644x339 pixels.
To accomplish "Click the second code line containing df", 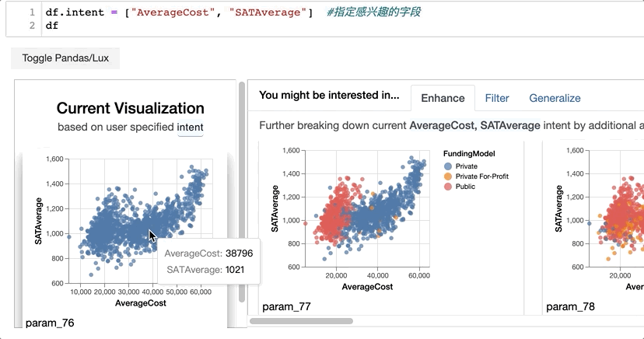I will coord(52,26).
